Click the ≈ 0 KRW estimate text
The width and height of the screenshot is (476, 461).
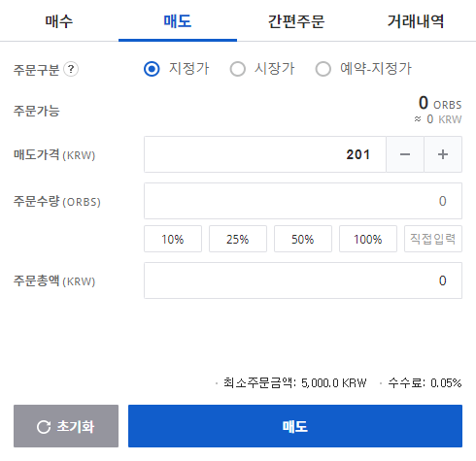(438, 119)
